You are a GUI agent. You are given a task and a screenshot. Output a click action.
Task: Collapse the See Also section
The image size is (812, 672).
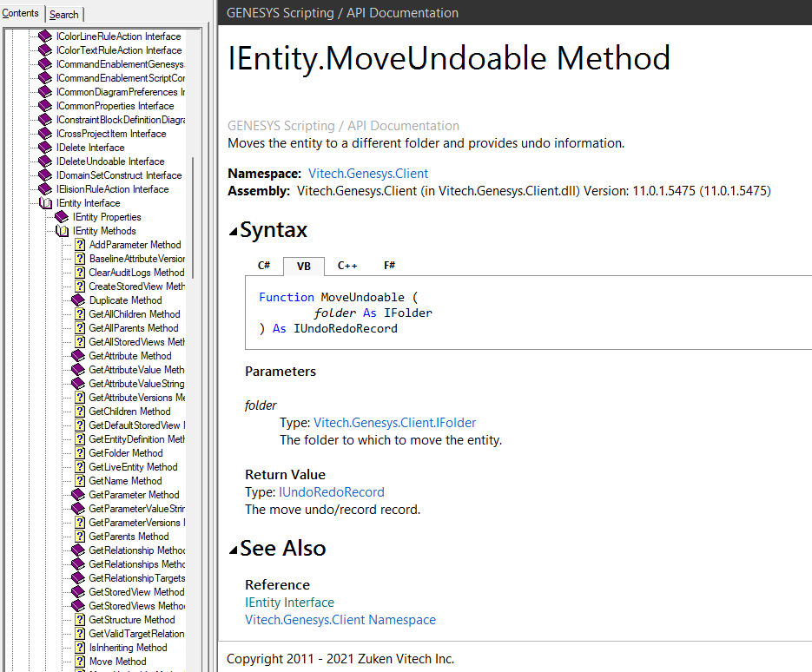pyautogui.click(x=233, y=550)
